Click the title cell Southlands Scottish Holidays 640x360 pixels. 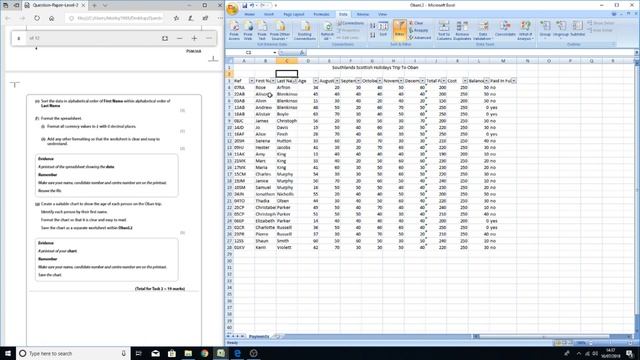(375, 67)
